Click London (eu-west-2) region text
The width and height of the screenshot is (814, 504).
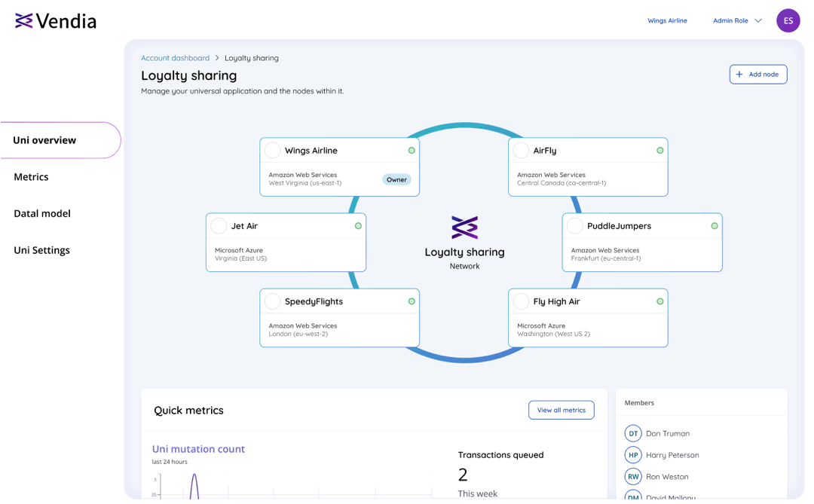point(298,334)
